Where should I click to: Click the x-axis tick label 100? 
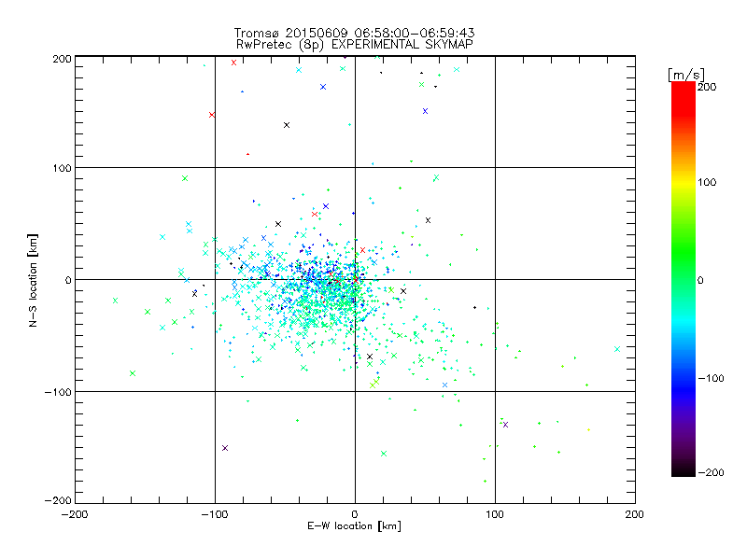[495, 514]
